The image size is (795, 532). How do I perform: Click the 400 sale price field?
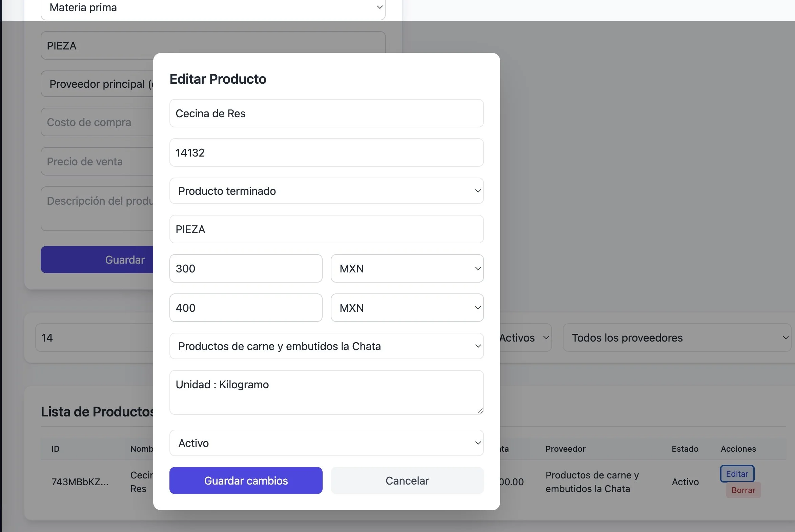click(x=246, y=308)
